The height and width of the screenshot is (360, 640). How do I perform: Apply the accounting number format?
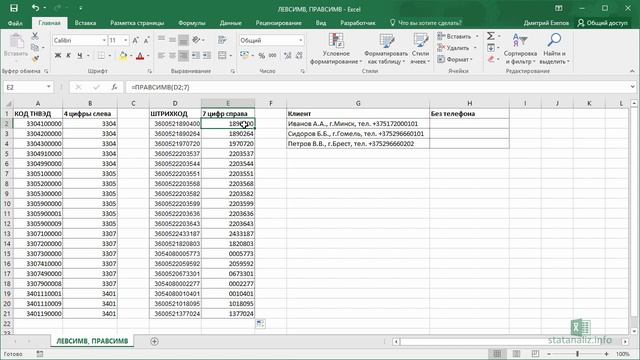pos(244,55)
